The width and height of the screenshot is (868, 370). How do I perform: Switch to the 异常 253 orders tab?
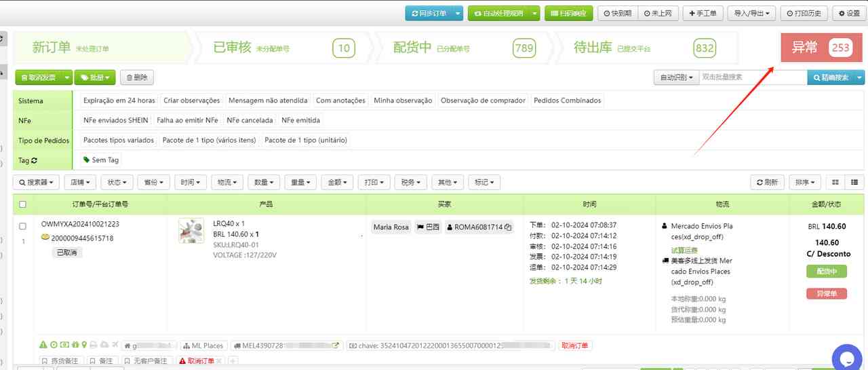coord(821,48)
